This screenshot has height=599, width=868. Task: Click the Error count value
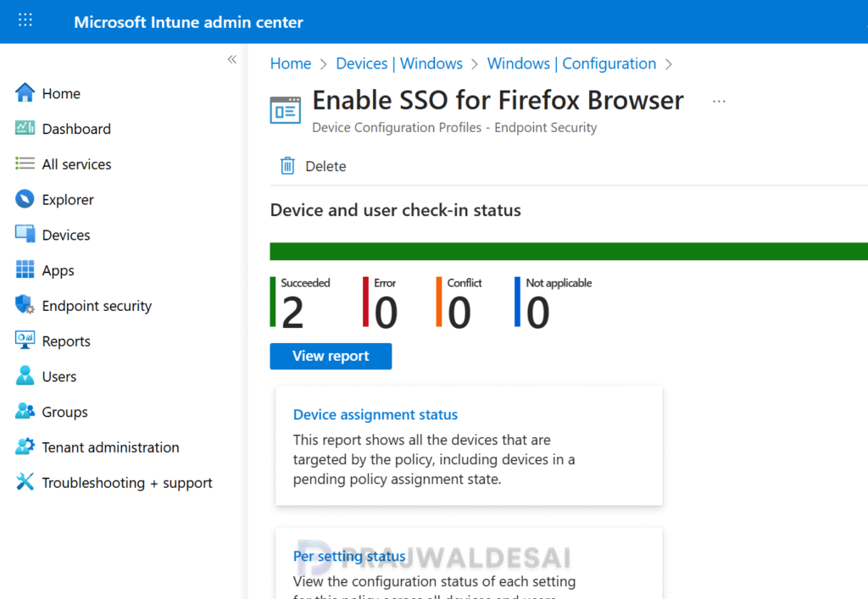coord(386,313)
